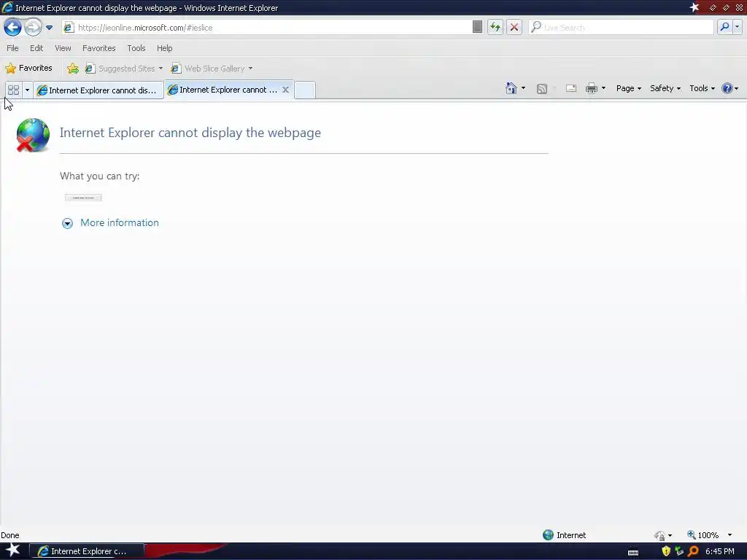Click the keyboard icon in system tray
Viewport: 747px width, 560px height.
pos(633,553)
